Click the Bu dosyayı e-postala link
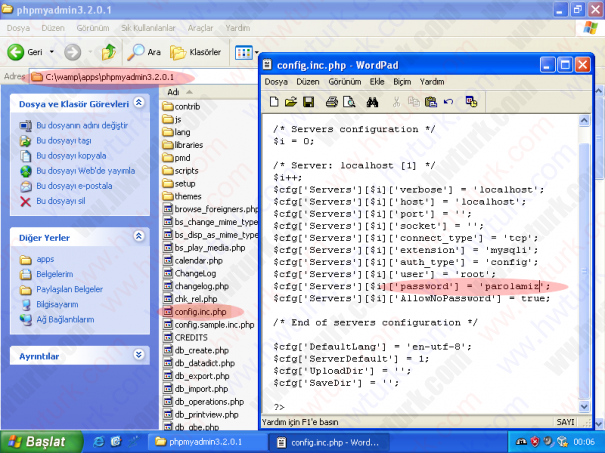This screenshot has width=605, height=453. pyautogui.click(x=74, y=186)
